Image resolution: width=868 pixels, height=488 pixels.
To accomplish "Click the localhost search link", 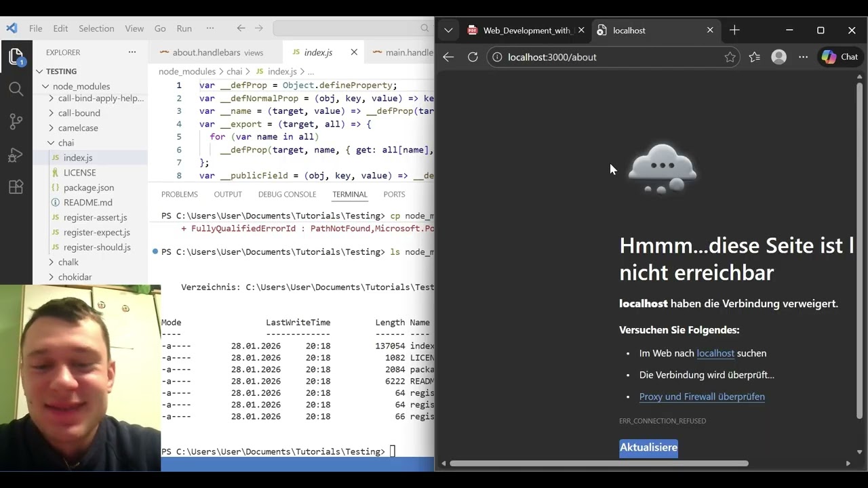I will tap(715, 353).
